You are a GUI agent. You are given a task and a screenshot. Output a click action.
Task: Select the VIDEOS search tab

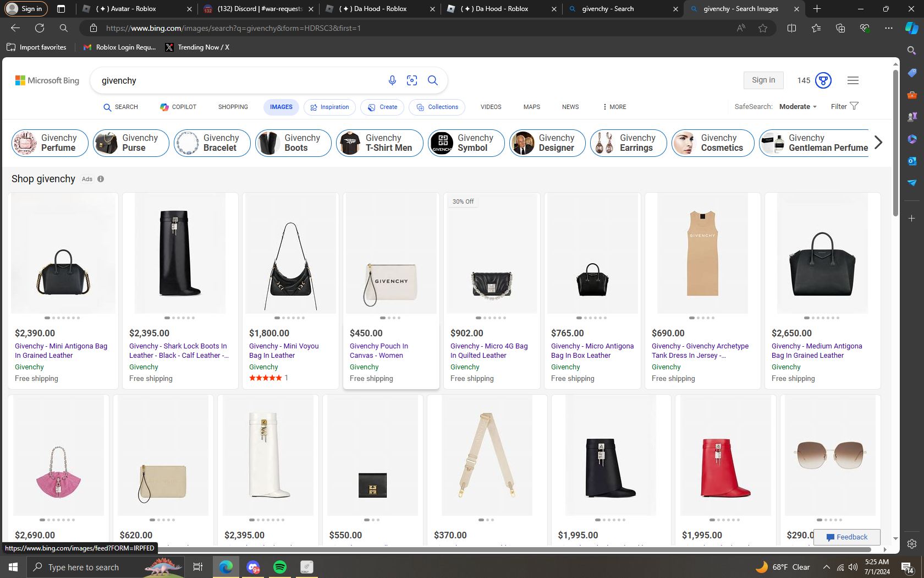pyautogui.click(x=491, y=107)
